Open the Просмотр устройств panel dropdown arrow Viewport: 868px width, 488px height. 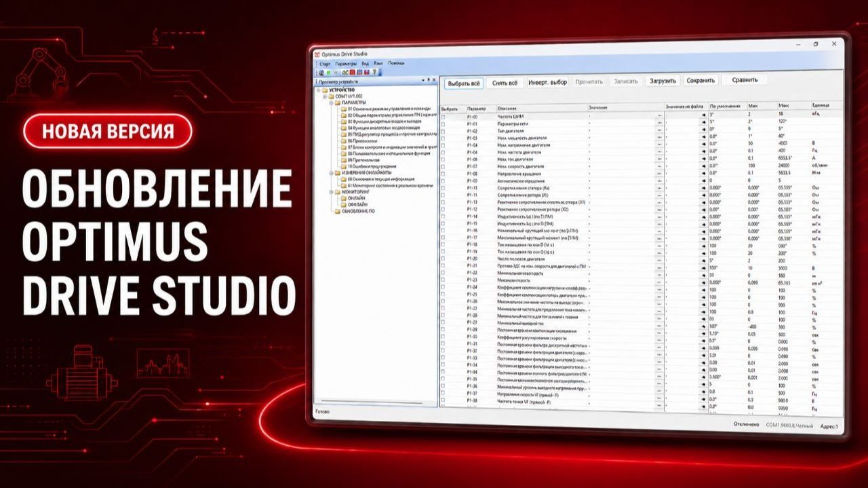(423, 80)
